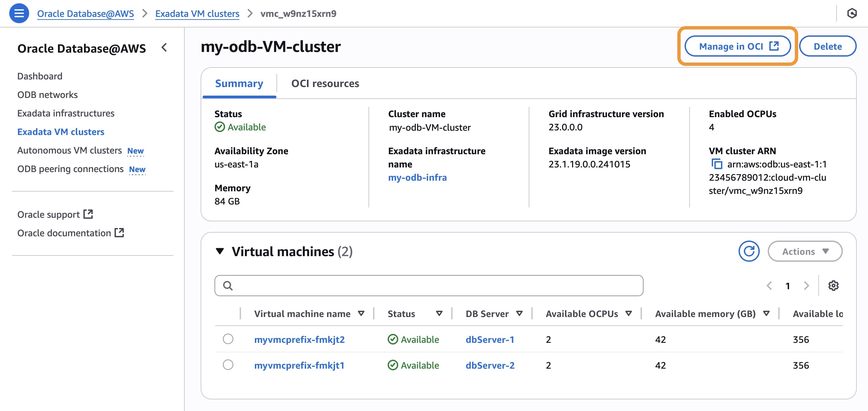The image size is (868, 411).
Task: Click the search magnifier icon
Action: pos(228,286)
